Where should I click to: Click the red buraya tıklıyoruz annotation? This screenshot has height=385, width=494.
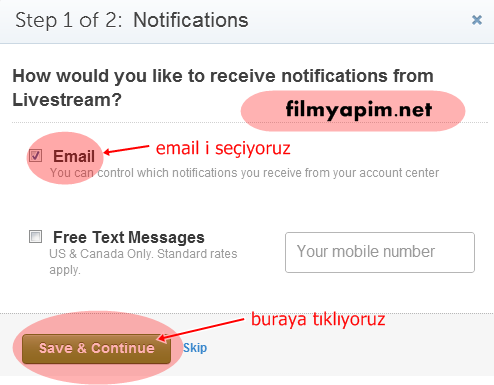(x=318, y=319)
